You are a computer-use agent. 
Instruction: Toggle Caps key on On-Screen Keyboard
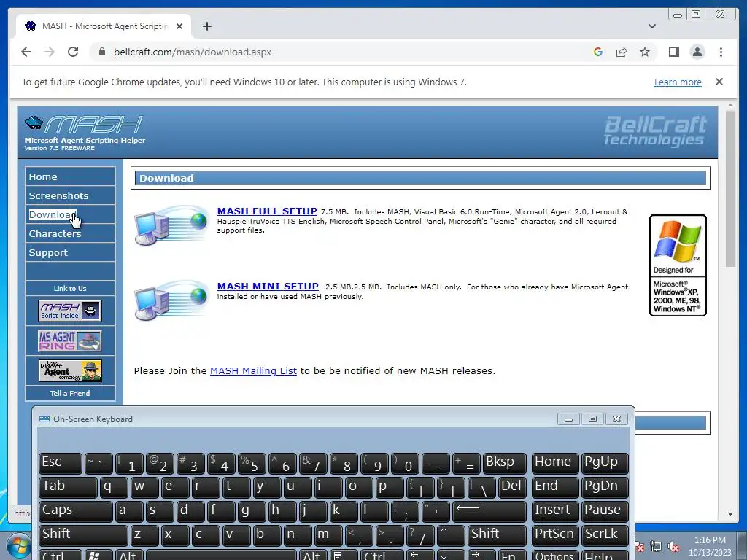click(76, 511)
